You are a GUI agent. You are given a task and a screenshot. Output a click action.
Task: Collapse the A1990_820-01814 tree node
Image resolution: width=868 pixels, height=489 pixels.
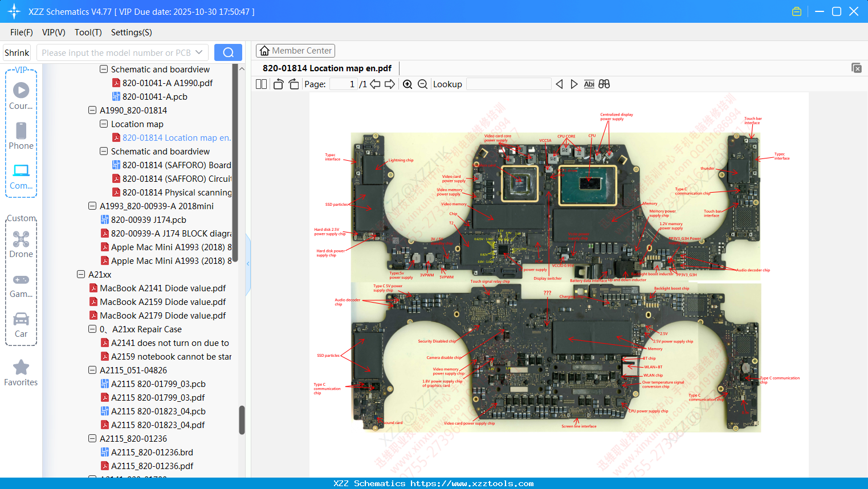pos(92,110)
